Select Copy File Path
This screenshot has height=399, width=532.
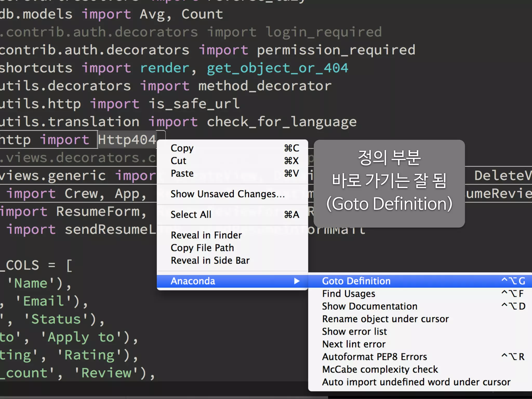[232, 248]
